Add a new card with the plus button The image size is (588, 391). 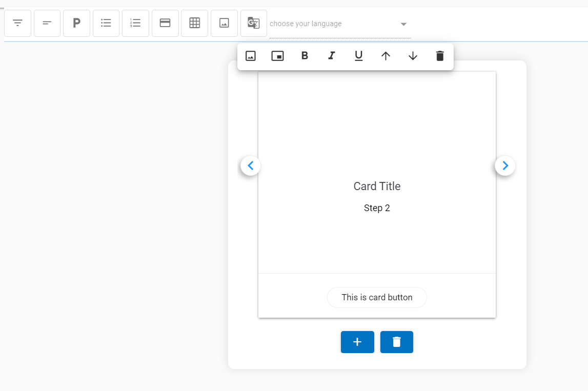(x=357, y=342)
